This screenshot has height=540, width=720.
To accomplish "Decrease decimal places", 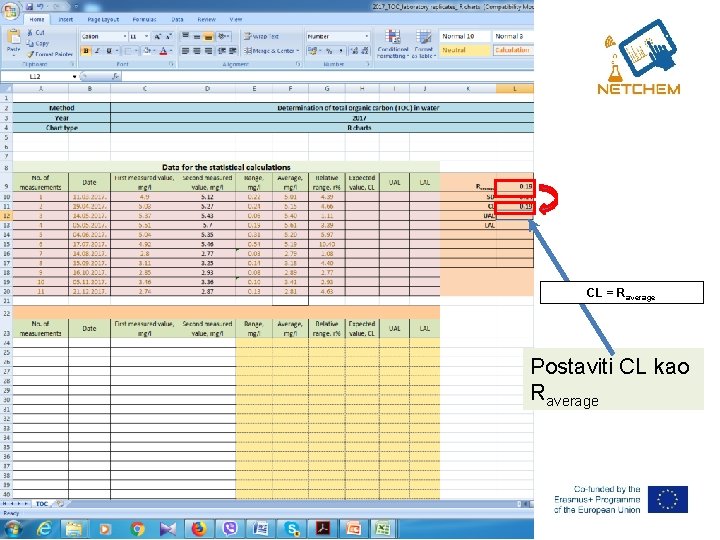I will tap(365, 51).
